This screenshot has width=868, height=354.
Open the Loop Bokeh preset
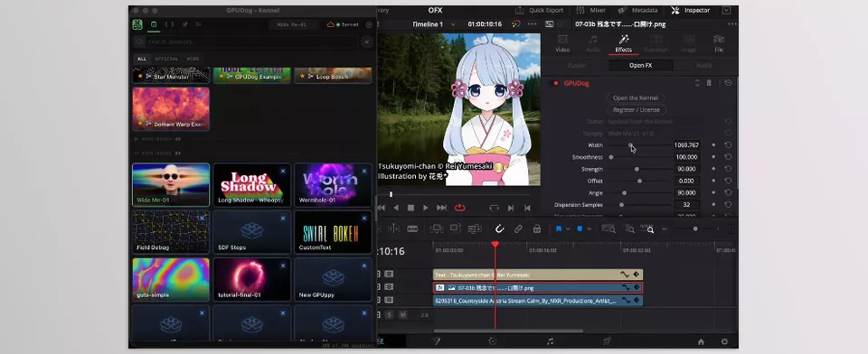[x=333, y=76]
